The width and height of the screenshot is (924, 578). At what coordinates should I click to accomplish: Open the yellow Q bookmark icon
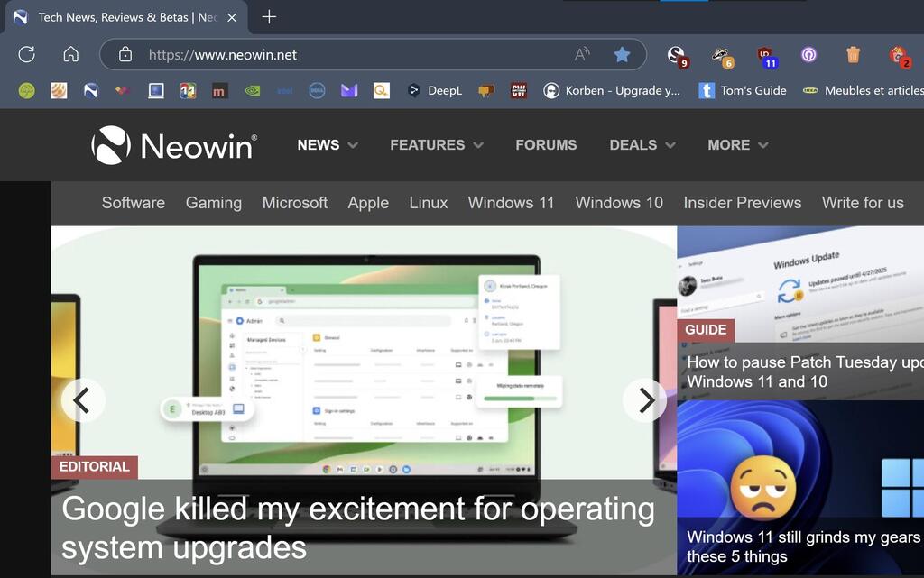point(382,91)
